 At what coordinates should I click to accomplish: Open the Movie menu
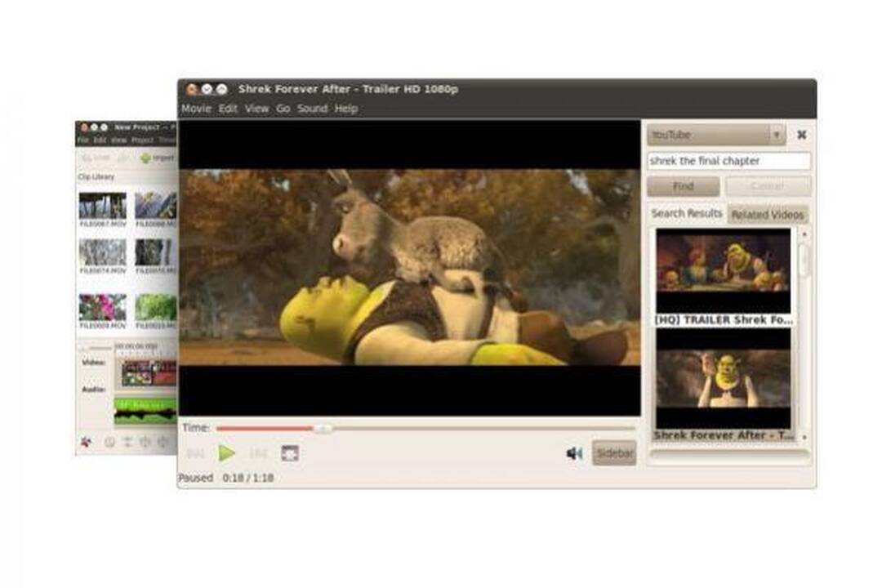[x=196, y=109]
